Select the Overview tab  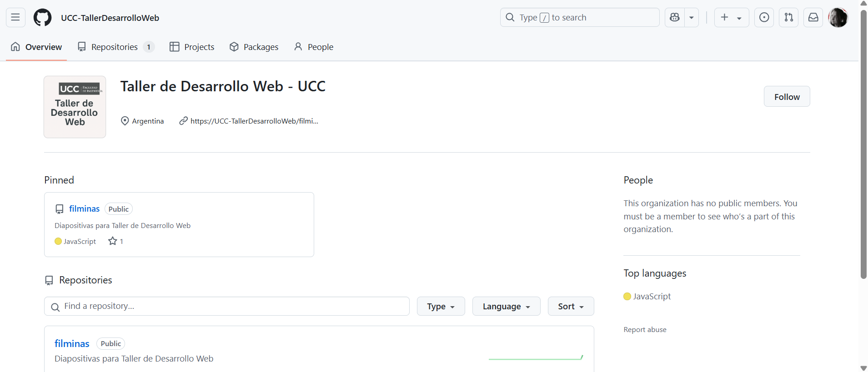[x=36, y=47]
